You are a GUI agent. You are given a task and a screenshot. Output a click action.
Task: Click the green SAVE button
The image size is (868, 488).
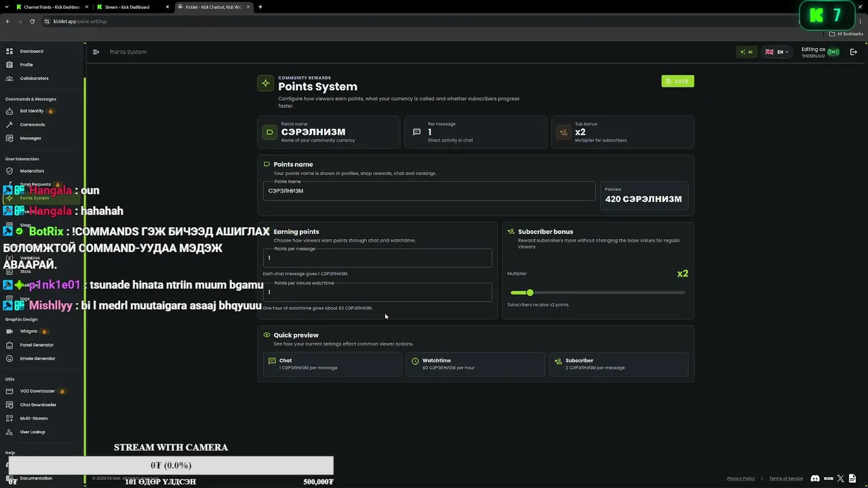tap(677, 81)
